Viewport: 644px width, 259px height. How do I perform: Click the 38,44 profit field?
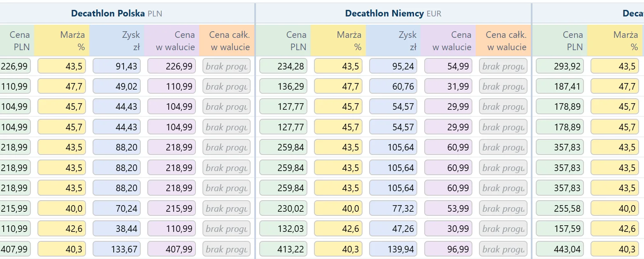[117, 229]
